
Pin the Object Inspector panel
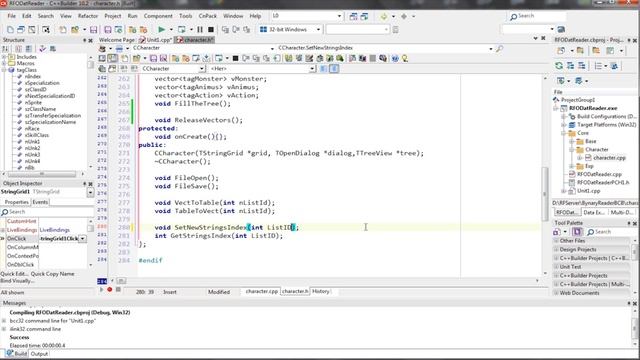[84, 184]
